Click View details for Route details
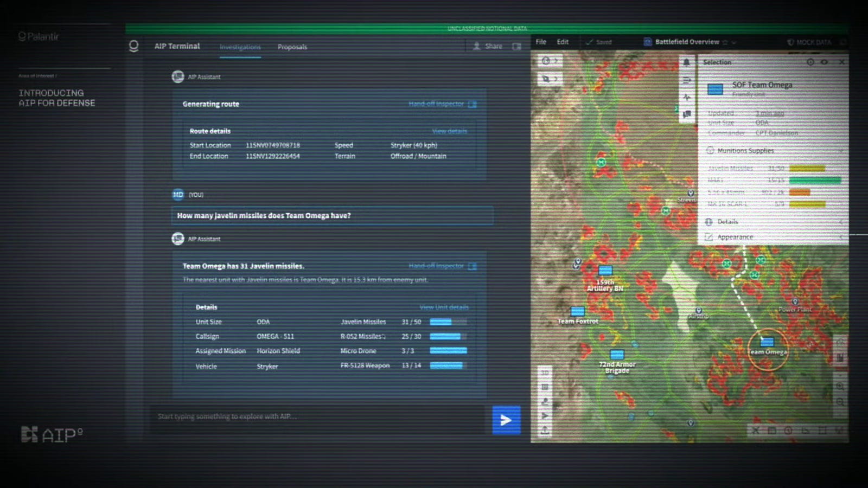 449,131
